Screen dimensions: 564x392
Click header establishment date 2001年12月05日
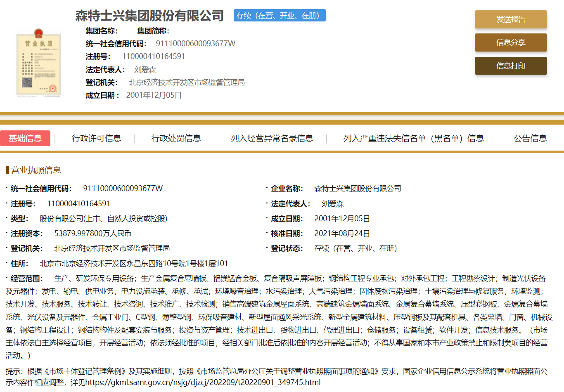tap(154, 95)
